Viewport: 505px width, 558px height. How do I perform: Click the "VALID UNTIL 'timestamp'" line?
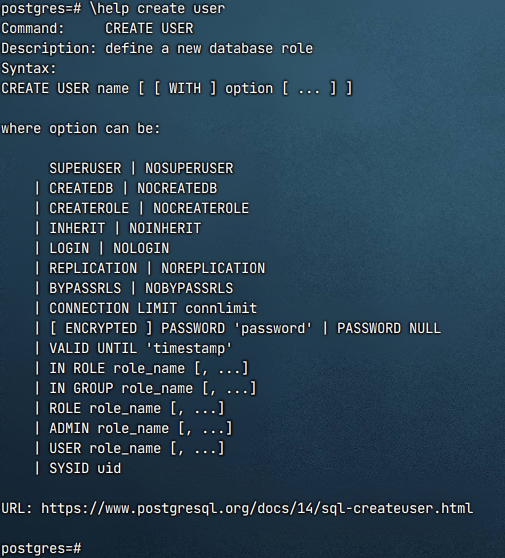(x=141, y=348)
